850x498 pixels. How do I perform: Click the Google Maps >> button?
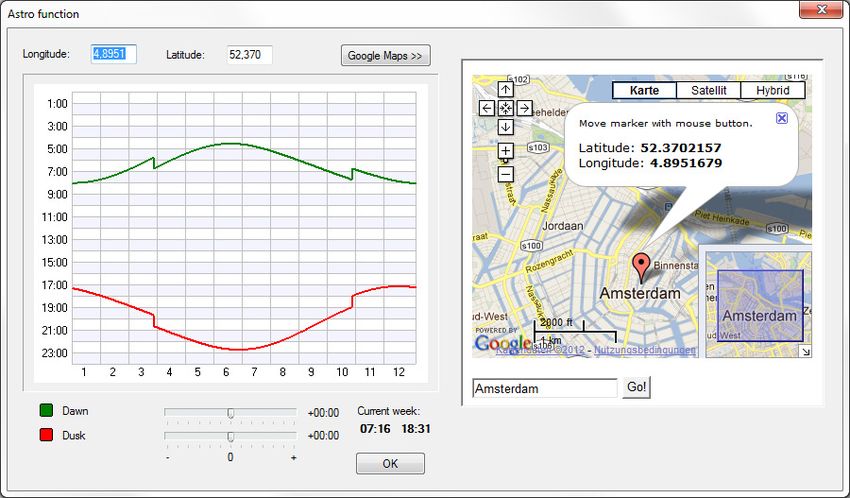pos(385,55)
